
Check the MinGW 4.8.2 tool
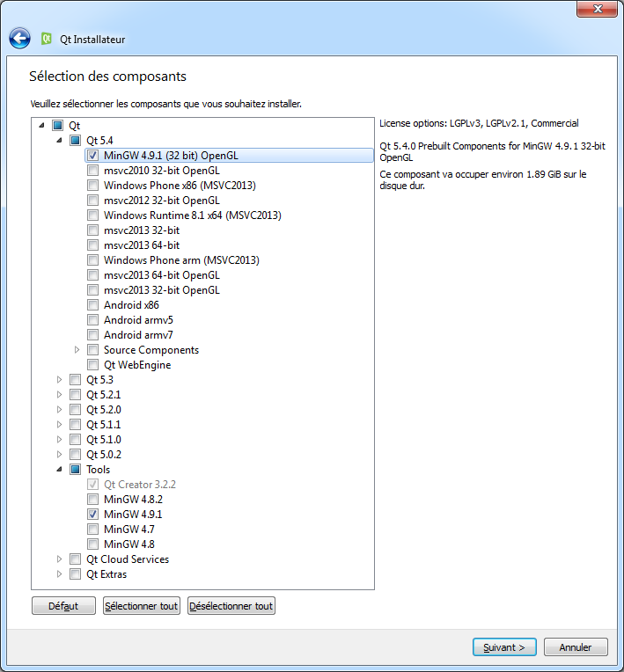click(92, 500)
